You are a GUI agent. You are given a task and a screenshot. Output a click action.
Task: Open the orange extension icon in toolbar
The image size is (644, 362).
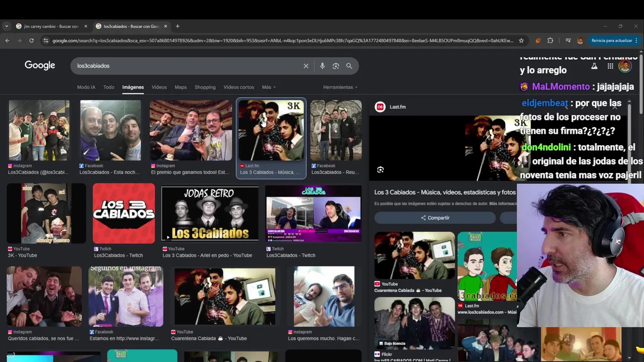538,40
